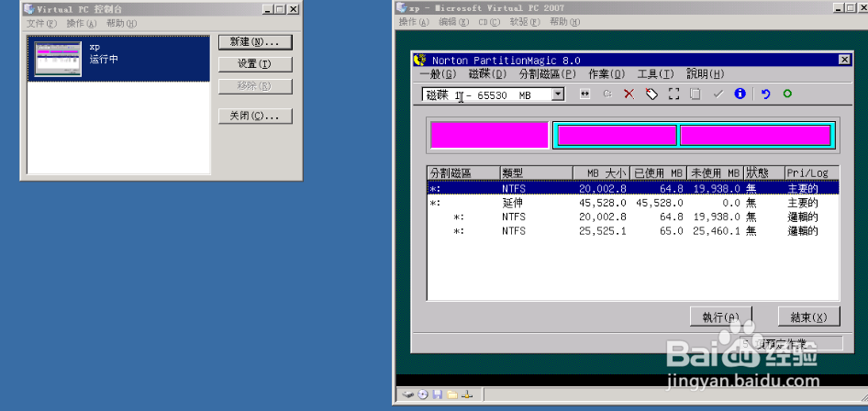Click the greyed create partition C: icon

607,94
